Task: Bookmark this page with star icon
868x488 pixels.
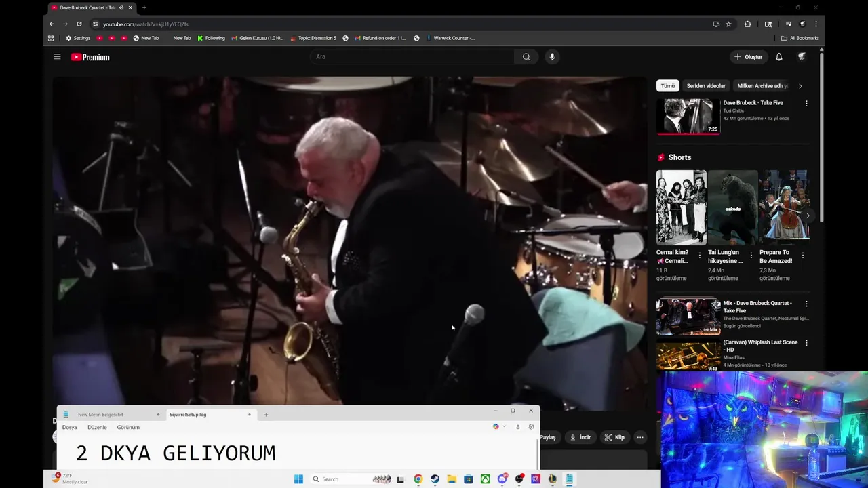Action: click(728, 24)
